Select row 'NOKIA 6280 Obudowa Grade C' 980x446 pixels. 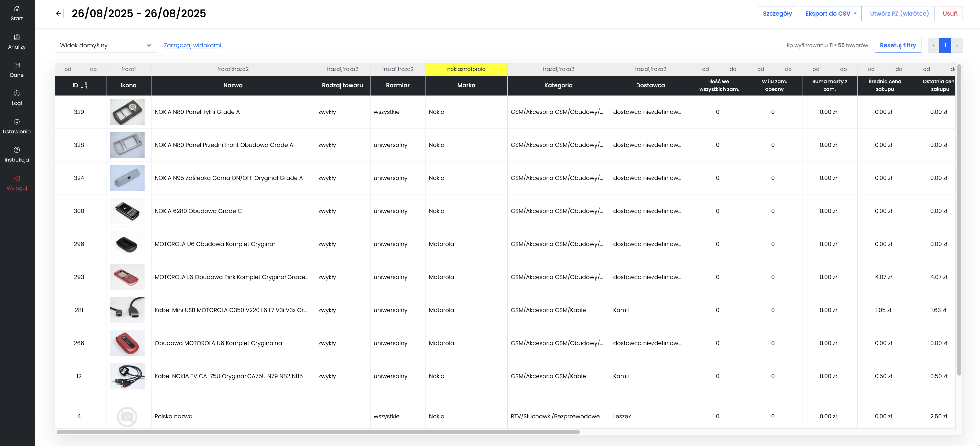point(505,211)
